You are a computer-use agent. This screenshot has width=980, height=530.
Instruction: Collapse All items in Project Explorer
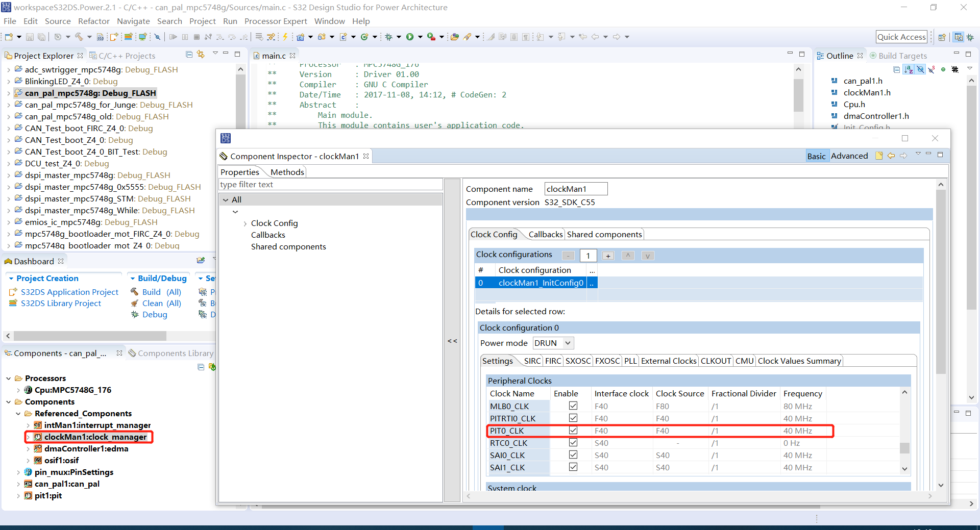[x=189, y=55]
